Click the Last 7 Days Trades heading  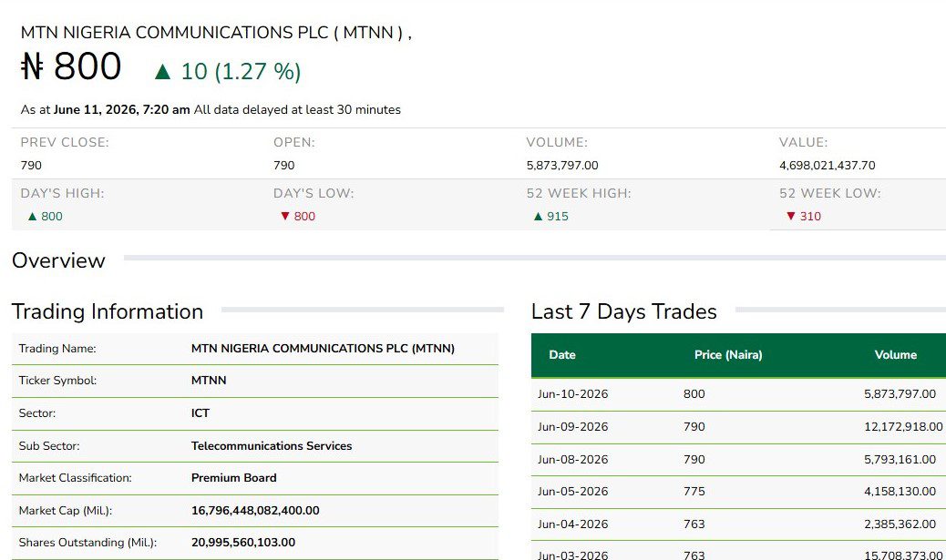tap(623, 311)
